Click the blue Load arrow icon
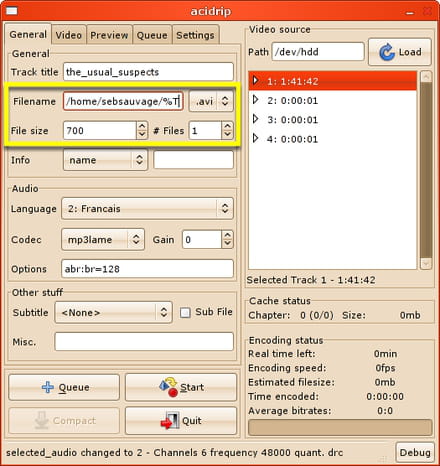The height and width of the screenshot is (466, 440). pos(387,52)
